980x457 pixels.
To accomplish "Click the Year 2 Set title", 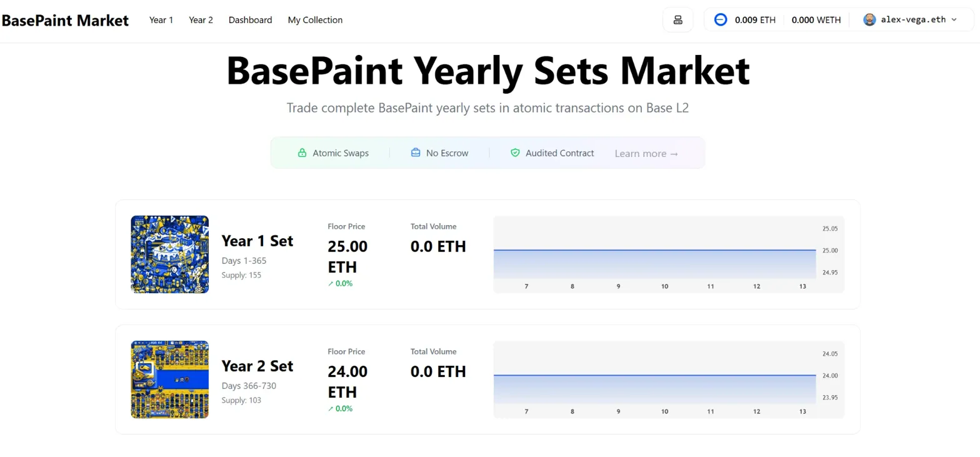I will point(257,366).
